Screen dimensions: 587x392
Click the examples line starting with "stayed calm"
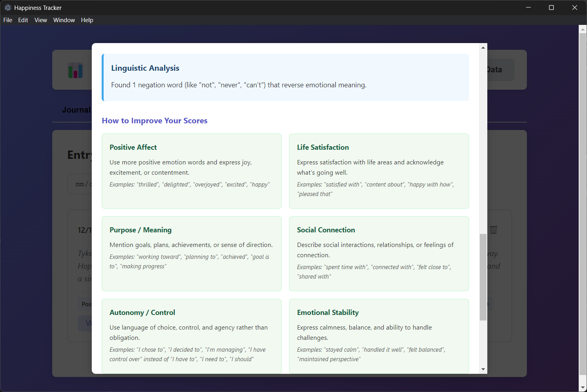[371, 354]
